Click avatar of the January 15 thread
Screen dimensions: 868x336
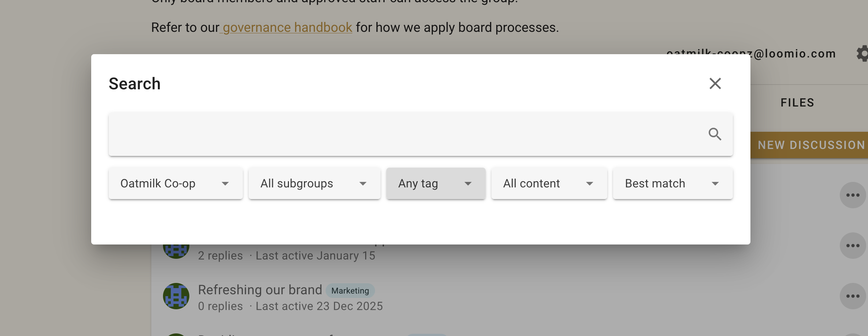(176, 251)
